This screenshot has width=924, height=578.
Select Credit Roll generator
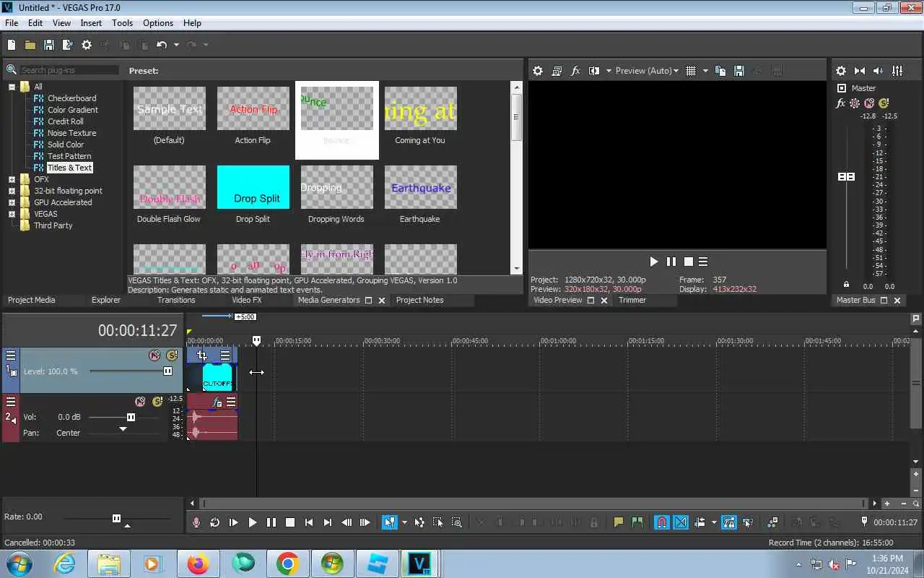pos(66,121)
